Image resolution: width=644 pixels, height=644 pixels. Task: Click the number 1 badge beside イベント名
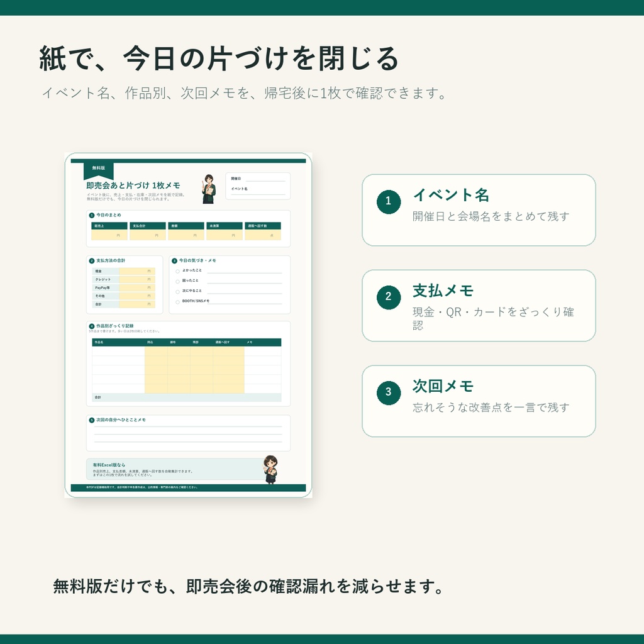[x=389, y=202]
